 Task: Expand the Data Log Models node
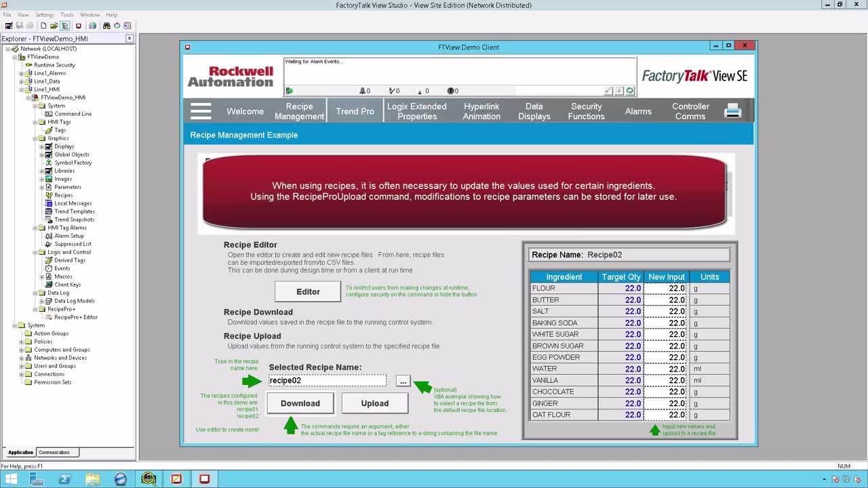[41, 301]
